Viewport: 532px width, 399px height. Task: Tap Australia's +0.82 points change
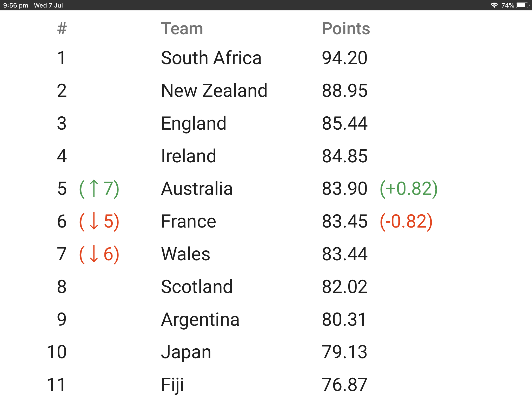[409, 189]
